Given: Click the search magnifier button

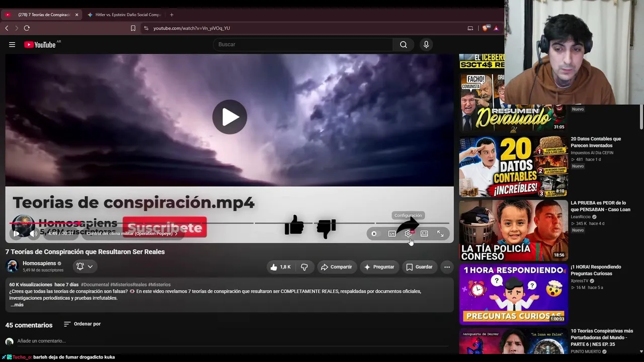Looking at the screenshot, I should pos(404,45).
